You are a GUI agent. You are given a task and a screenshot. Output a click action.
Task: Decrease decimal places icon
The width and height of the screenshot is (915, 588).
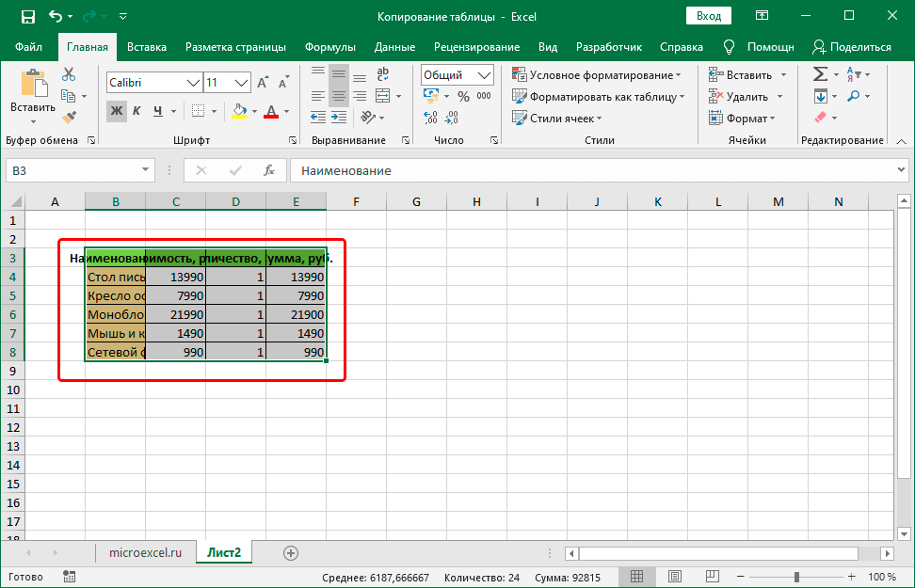(451, 118)
